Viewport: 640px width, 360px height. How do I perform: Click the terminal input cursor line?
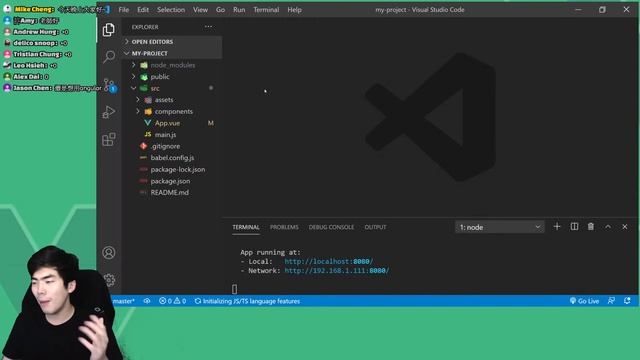coord(234,289)
